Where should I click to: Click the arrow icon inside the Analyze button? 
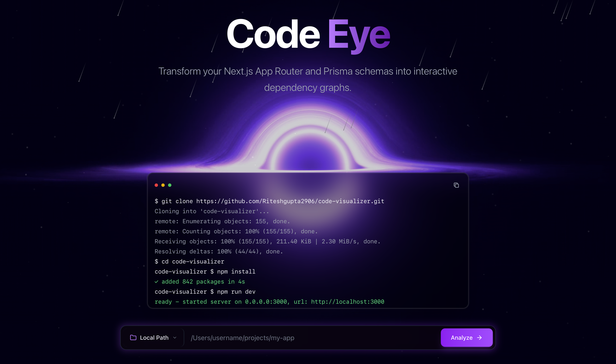pyautogui.click(x=479, y=338)
